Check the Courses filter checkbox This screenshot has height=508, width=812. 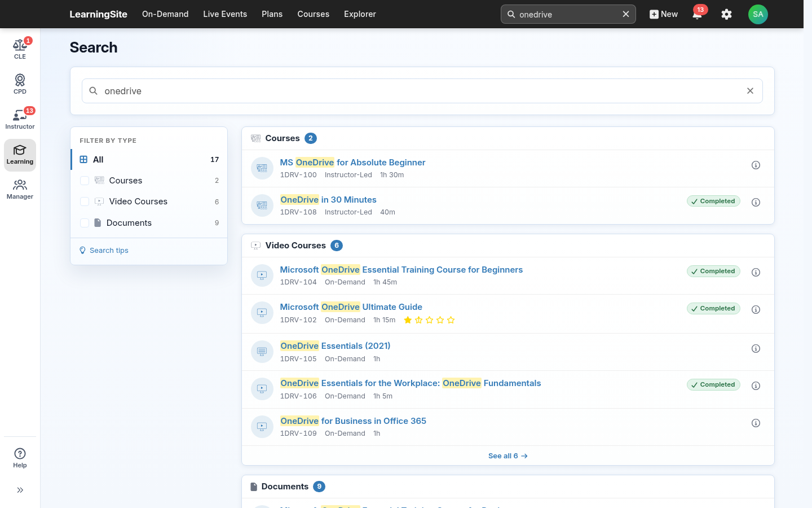tap(85, 181)
